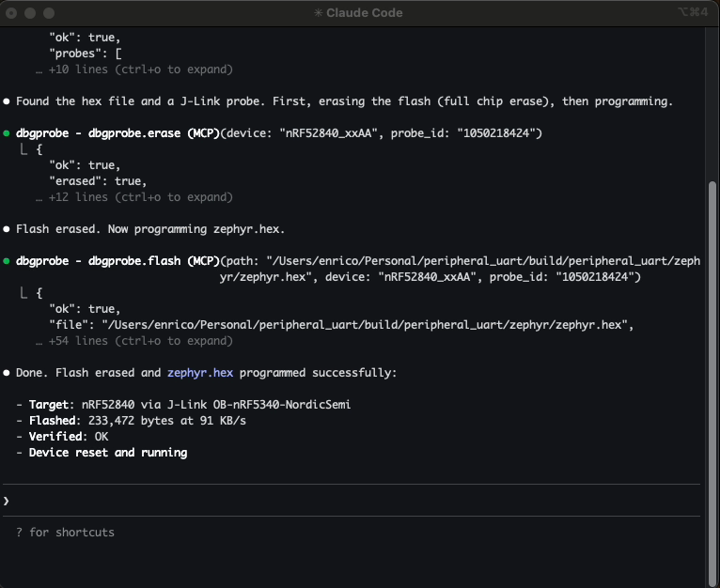Click the tree connector under the dbgprobe.erase call
Screen dimensions: 720x588
[23, 149]
